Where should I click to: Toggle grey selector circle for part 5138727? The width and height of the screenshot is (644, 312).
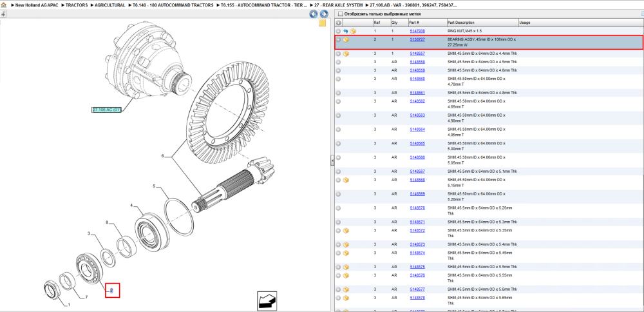tap(339, 40)
